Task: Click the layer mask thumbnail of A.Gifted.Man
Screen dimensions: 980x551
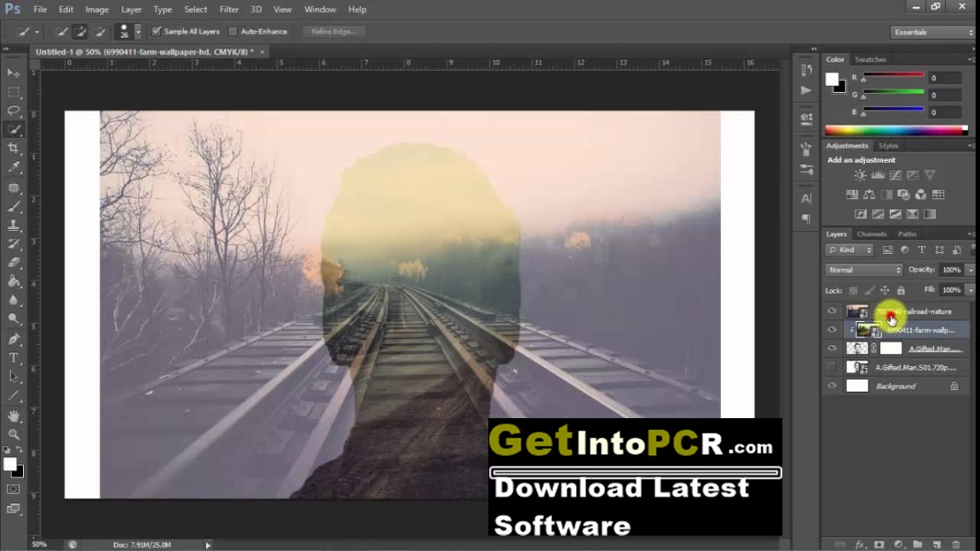Action: (891, 348)
